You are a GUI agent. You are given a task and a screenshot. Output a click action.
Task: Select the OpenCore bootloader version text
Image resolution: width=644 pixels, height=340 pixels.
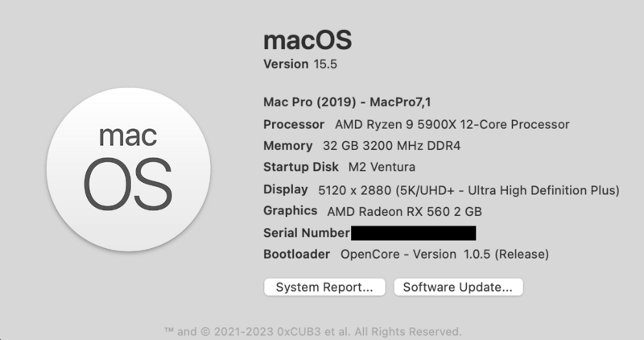point(444,255)
